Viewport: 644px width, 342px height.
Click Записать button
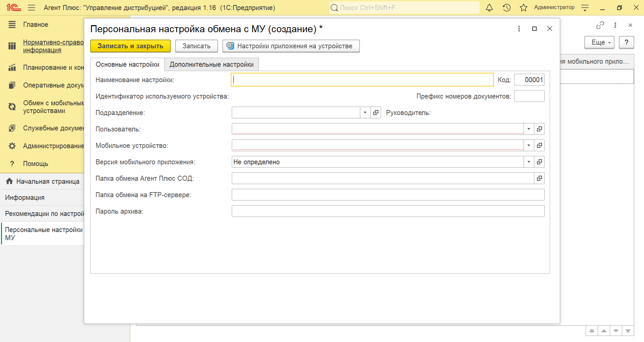click(x=197, y=46)
